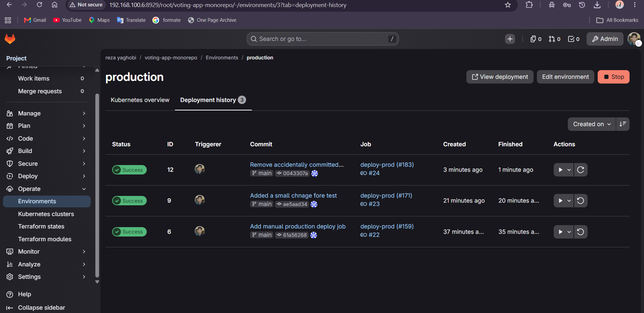The height and width of the screenshot is (313, 644).
Task: Bookmark this page with star icon
Action: click(x=508, y=5)
